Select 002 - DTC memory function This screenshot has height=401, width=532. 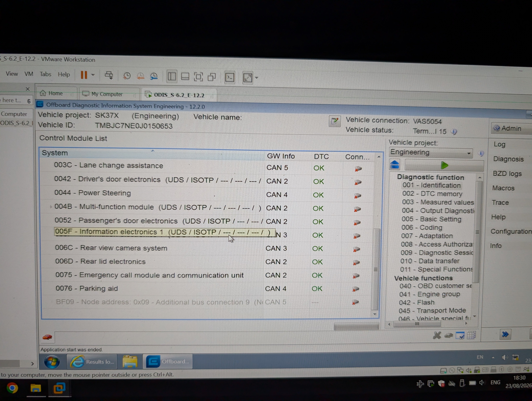click(x=432, y=194)
